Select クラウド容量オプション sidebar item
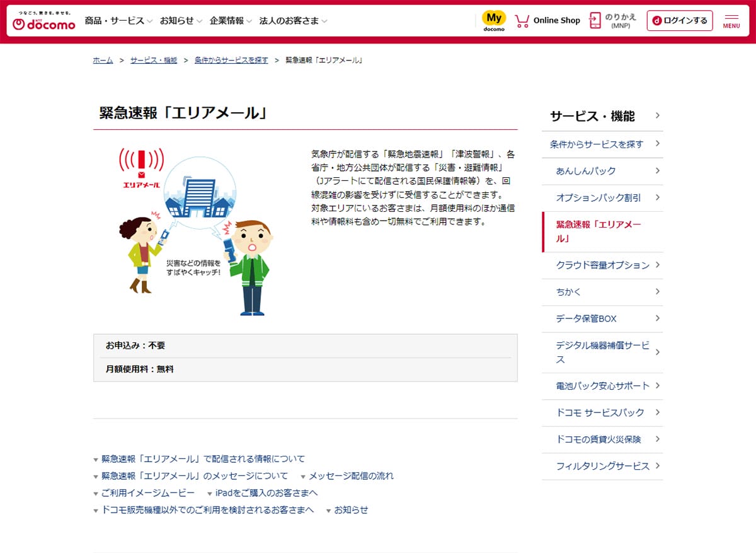Viewport: 756px width, 553px height. (602, 265)
